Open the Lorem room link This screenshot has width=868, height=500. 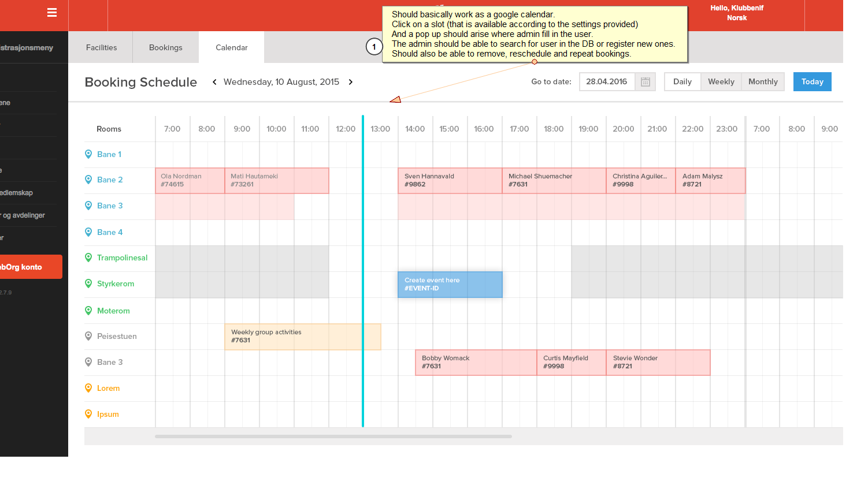click(108, 388)
